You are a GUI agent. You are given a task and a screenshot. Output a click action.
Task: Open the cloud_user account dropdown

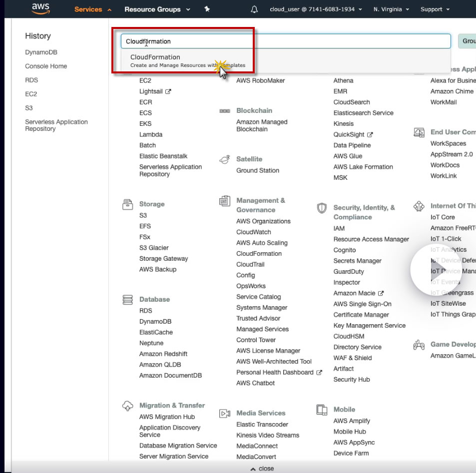(x=316, y=9)
